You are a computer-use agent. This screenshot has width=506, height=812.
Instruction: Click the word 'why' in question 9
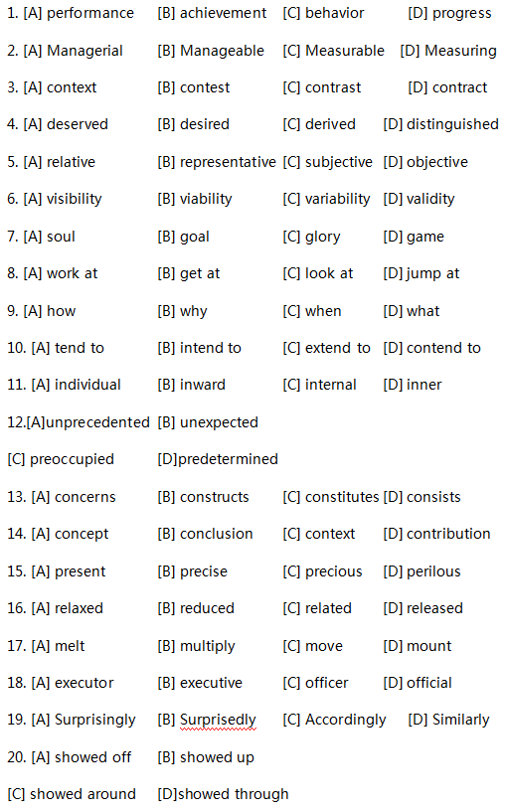(x=193, y=312)
